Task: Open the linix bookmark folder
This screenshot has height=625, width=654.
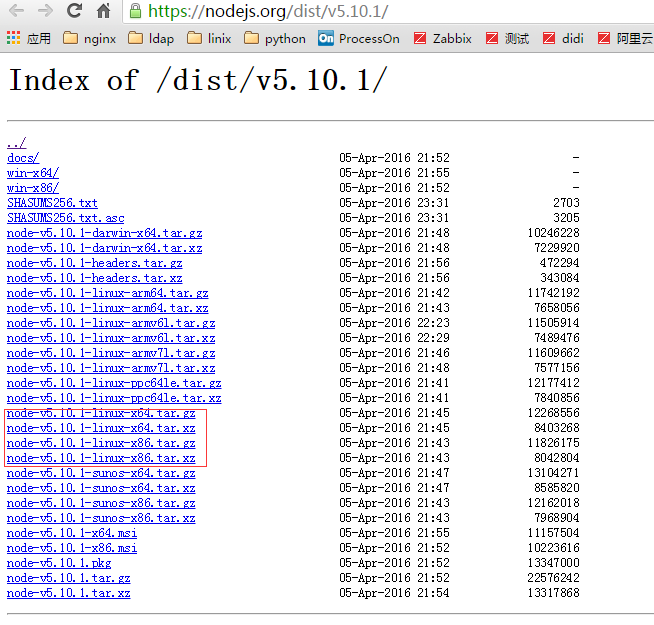Action: pyautogui.click(x=209, y=39)
